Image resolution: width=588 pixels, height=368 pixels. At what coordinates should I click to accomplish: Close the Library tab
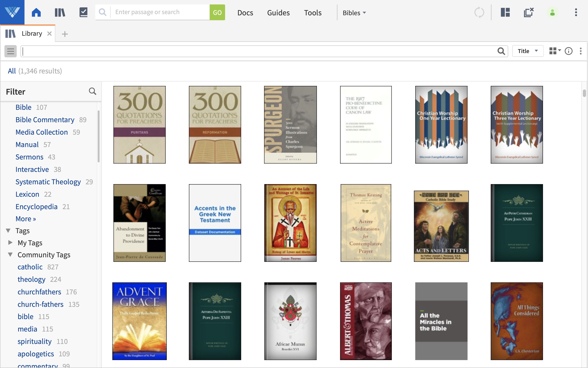pos(49,34)
